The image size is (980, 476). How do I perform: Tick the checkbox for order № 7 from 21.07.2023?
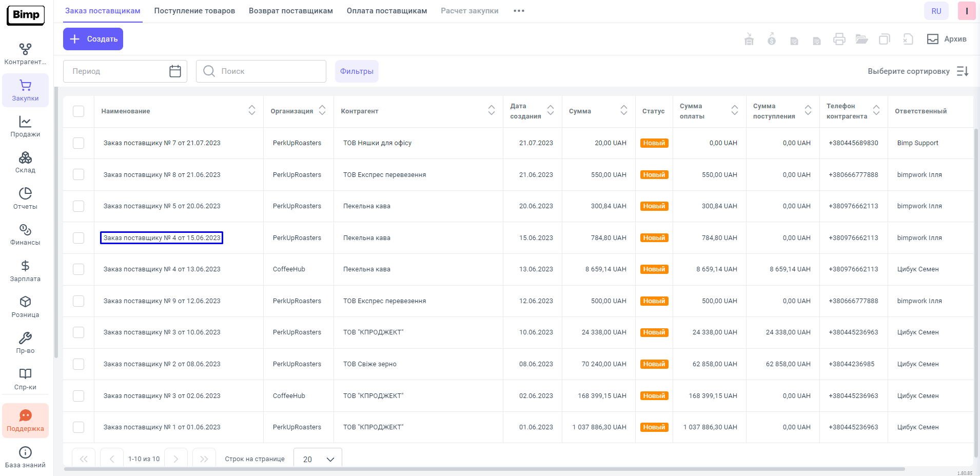coord(79,143)
